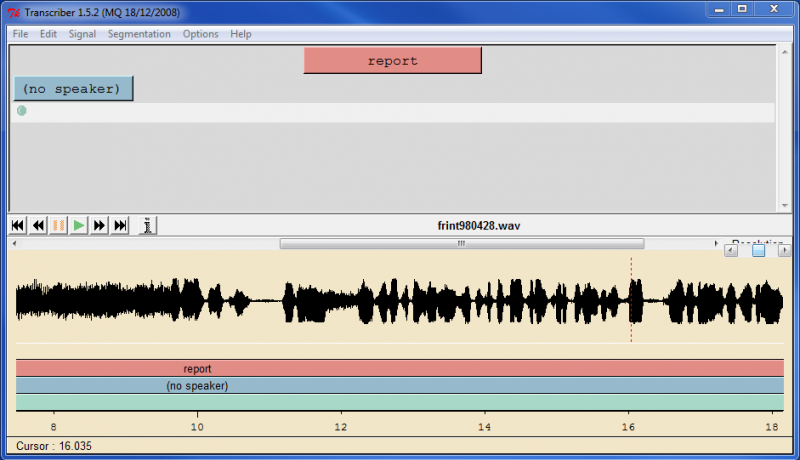Click the red 'report' section button
Image resolution: width=800 pixels, height=460 pixels.
click(x=392, y=61)
